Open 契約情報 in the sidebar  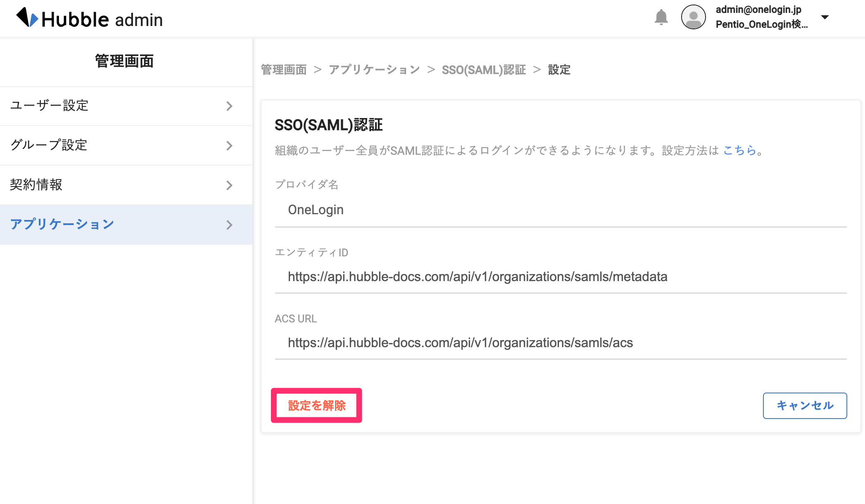click(x=126, y=185)
